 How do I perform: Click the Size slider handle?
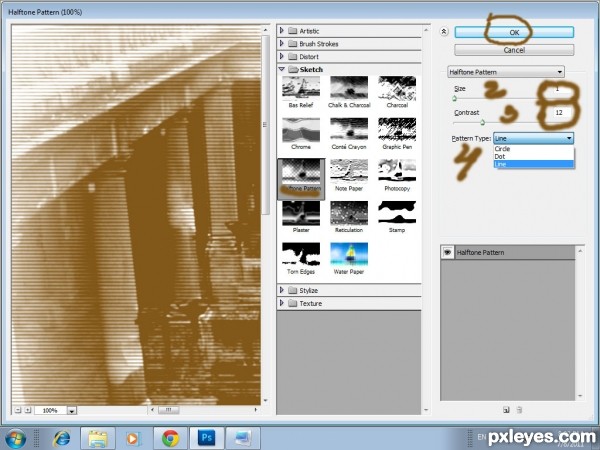[455, 99]
